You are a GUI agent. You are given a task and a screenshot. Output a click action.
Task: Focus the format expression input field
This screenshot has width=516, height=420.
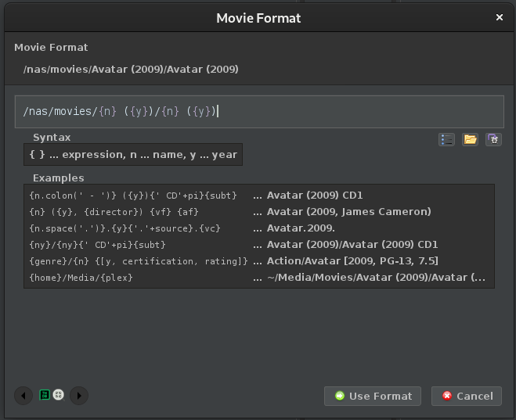point(258,112)
